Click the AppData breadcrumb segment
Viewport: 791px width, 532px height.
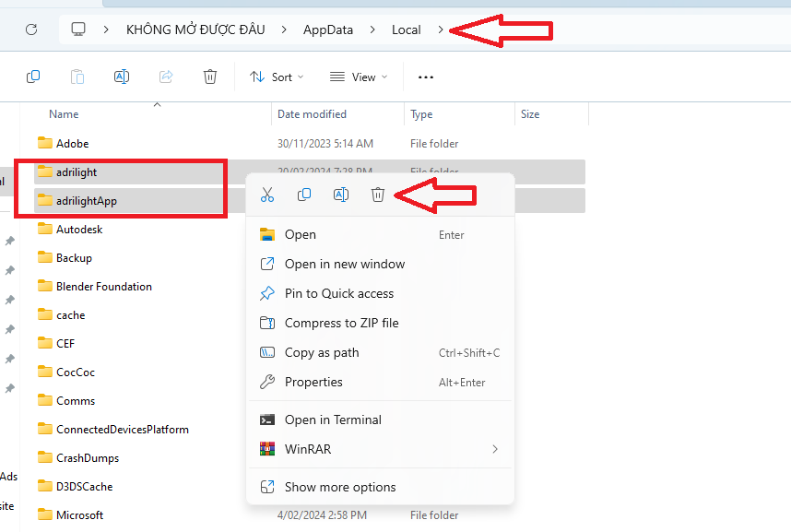tap(328, 30)
